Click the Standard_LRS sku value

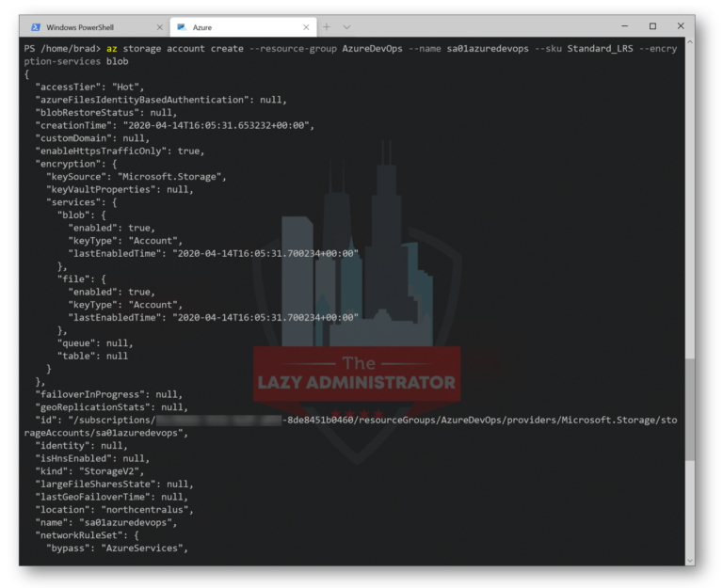pyautogui.click(x=600, y=48)
